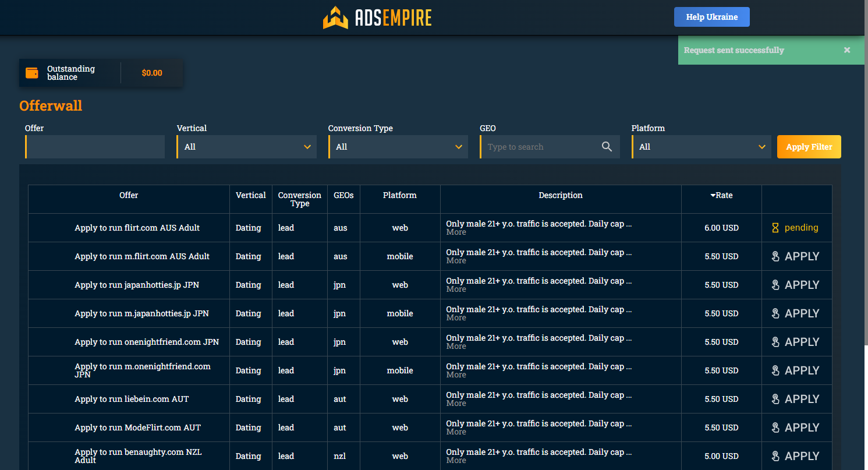Focus the Offer filter input field
The image size is (868, 470).
[95, 147]
